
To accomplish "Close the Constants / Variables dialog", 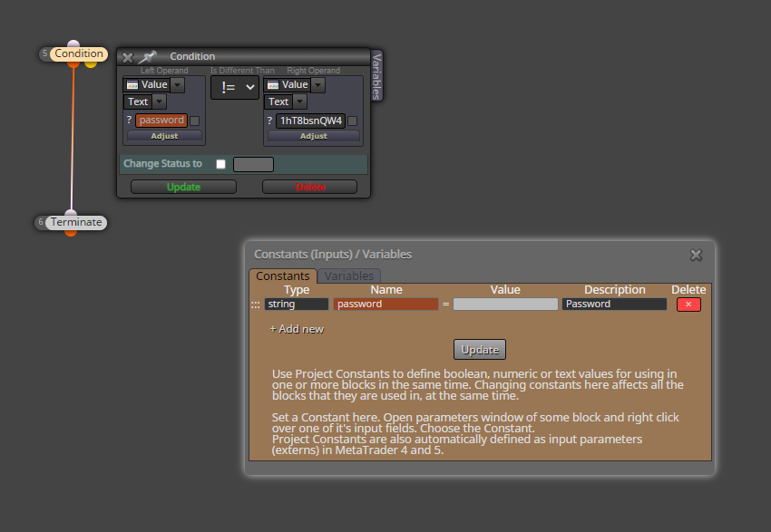I will tap(696, 255).
